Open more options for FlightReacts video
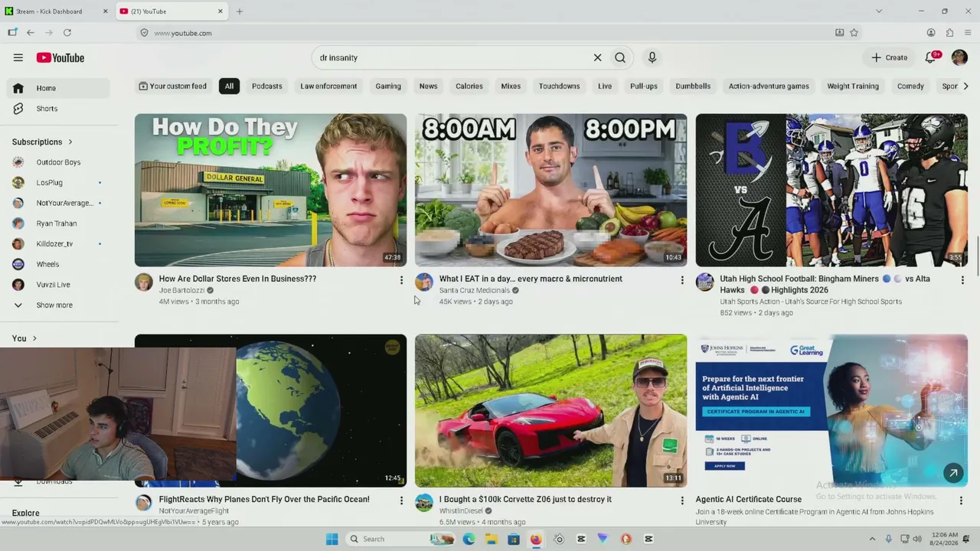This screenshot has width=980, height=551. (x=401, y=500)
